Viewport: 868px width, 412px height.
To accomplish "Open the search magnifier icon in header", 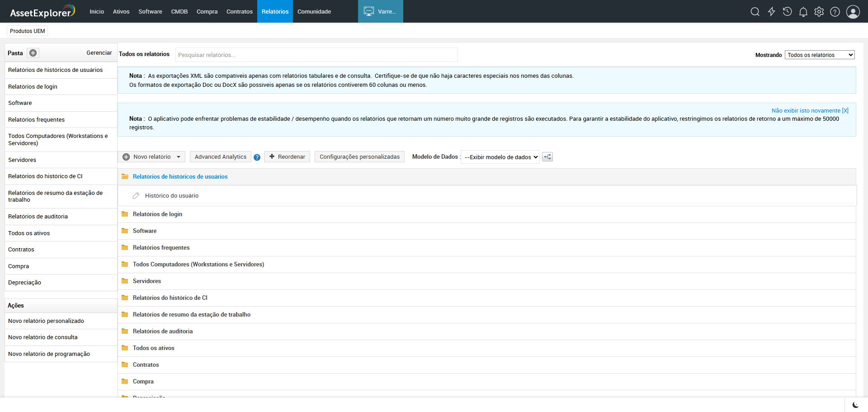I will point(755,12).
